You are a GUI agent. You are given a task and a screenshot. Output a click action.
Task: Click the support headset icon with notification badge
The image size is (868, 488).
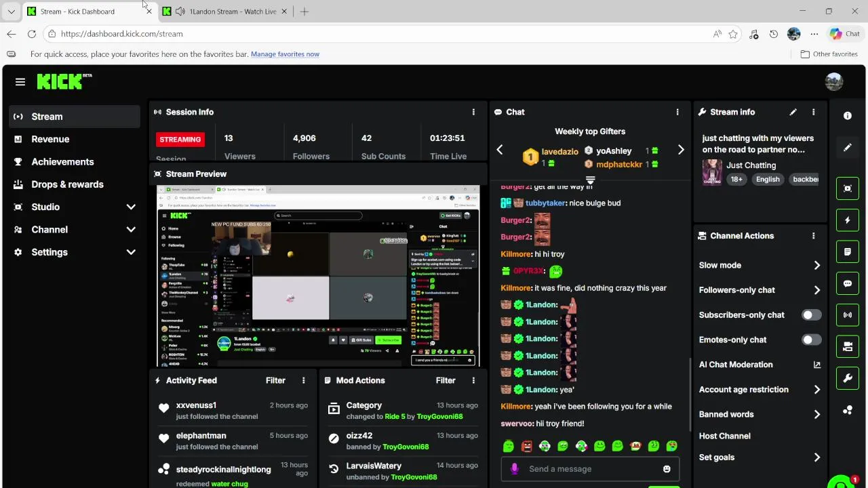click(842, 483)
